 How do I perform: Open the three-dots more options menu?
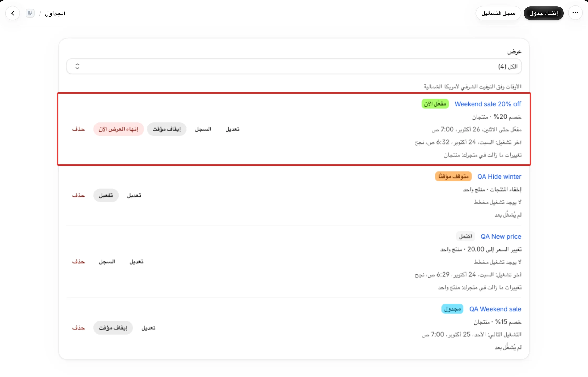click(x=575, y=13)
